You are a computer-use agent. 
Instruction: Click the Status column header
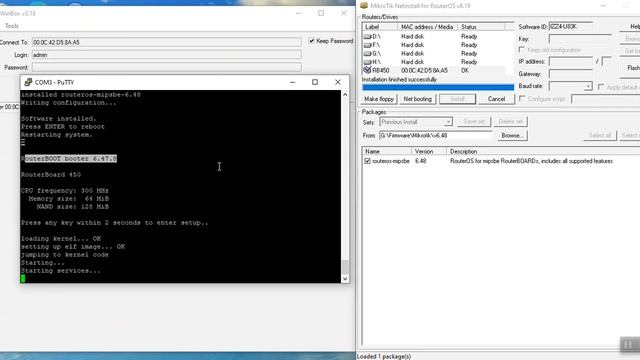tap(481, 27)
